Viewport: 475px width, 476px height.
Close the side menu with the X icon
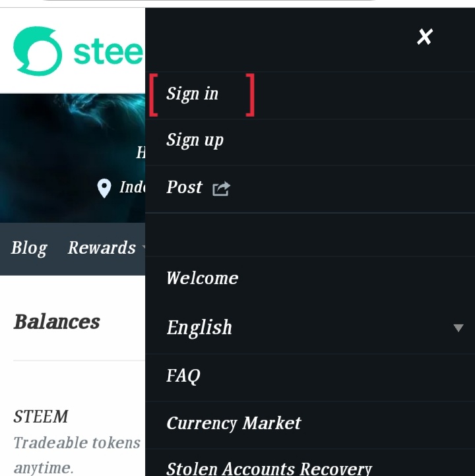coord(425,37)
